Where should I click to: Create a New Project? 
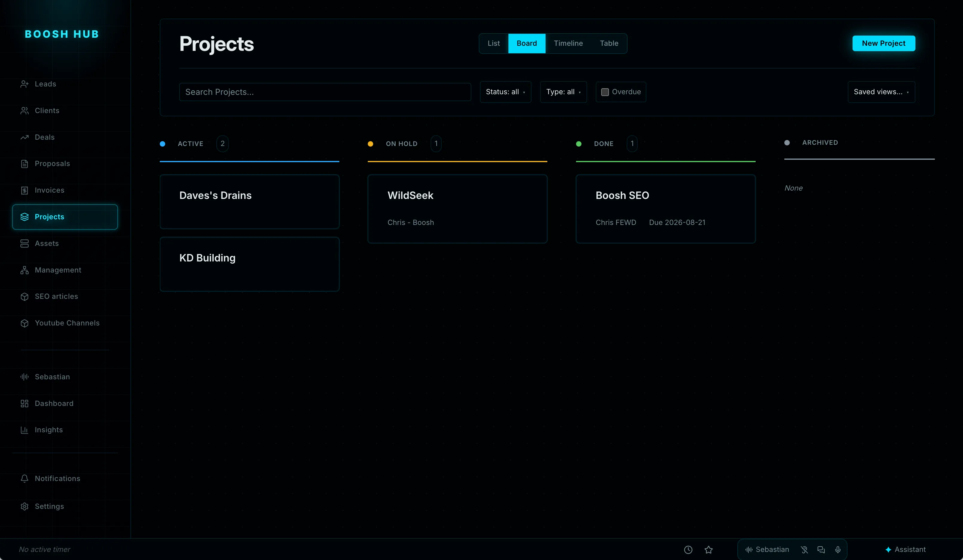point(883,44)
